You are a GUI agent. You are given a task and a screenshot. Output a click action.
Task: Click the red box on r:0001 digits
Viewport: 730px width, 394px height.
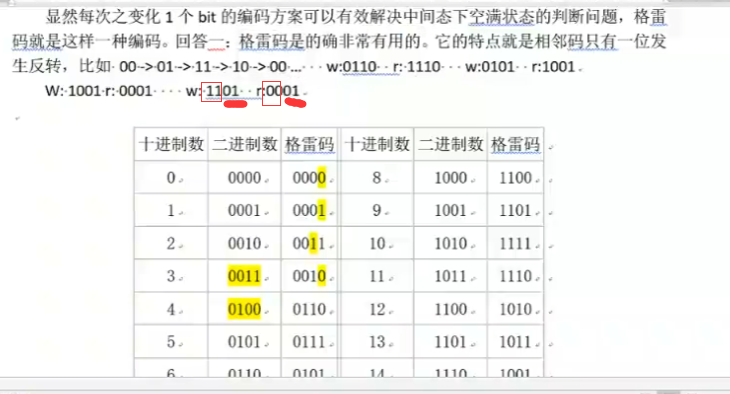click(x=271, y=93)
